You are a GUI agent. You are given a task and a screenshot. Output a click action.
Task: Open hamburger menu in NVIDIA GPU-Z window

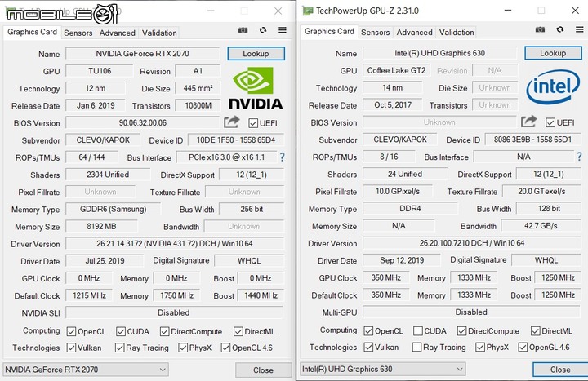tap(283, 30)
